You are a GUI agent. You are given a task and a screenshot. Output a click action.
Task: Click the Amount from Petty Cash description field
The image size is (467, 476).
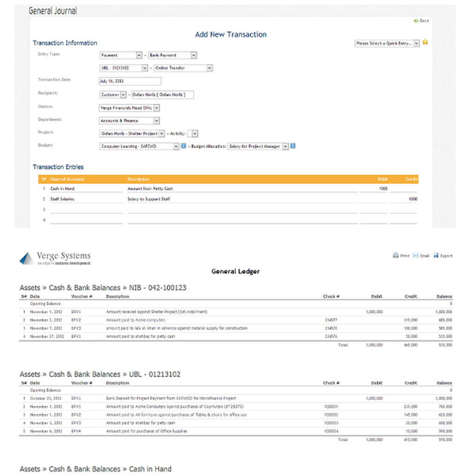coord(242,189)
